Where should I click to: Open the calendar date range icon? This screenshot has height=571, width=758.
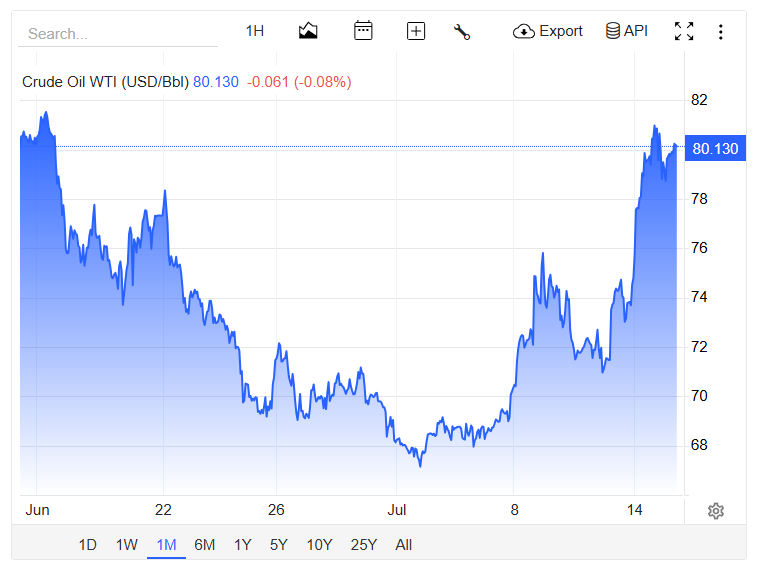coord(363,31)
